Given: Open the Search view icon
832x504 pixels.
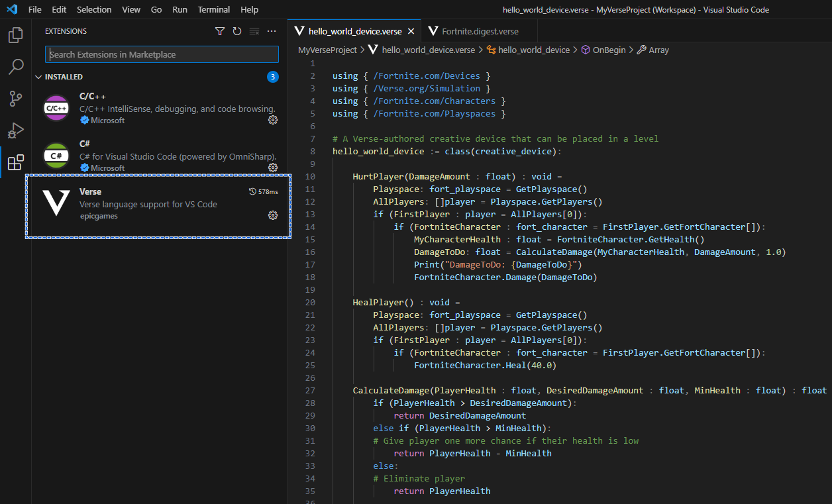Looking at the screenshot, I should 15,67.
